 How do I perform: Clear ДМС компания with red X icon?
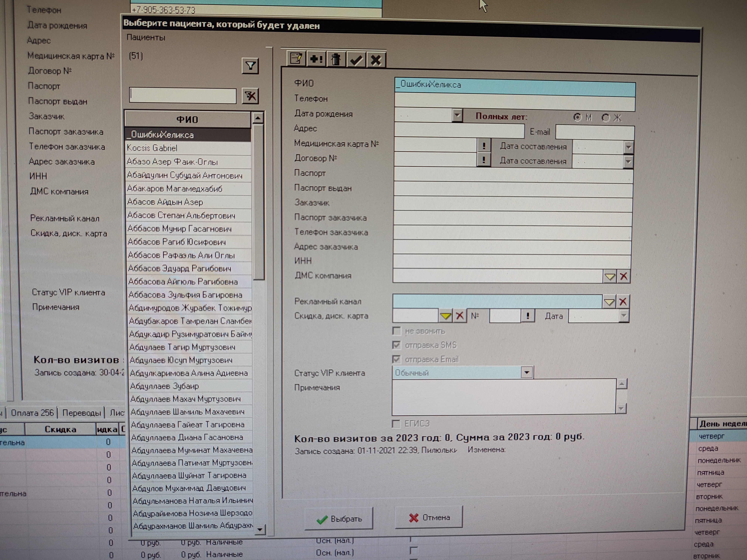(x=623, y=276)
